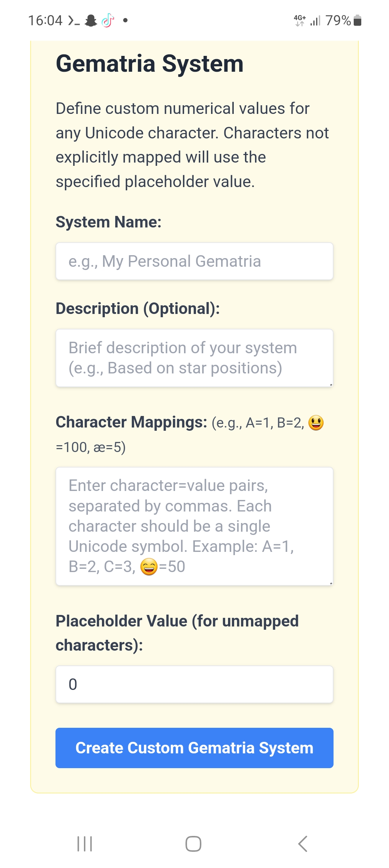The image size is (389, 868).
Task: Open recent apps with navigation button
Action: [x=85, y=844]
